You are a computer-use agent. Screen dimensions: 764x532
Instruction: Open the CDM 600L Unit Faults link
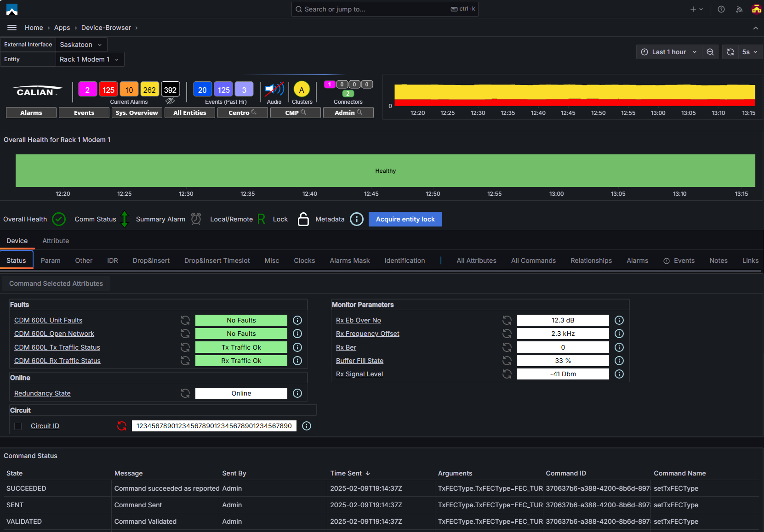(x=48, y=320)
